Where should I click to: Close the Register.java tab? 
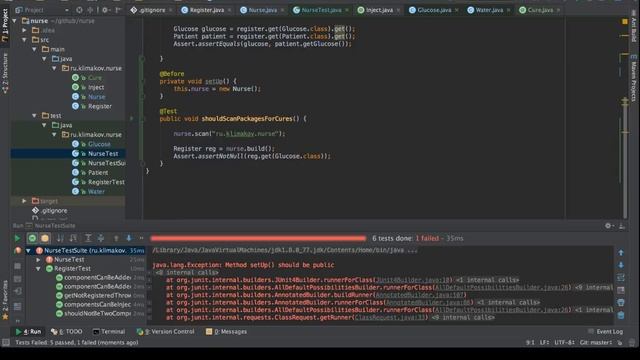pos(229,10)
